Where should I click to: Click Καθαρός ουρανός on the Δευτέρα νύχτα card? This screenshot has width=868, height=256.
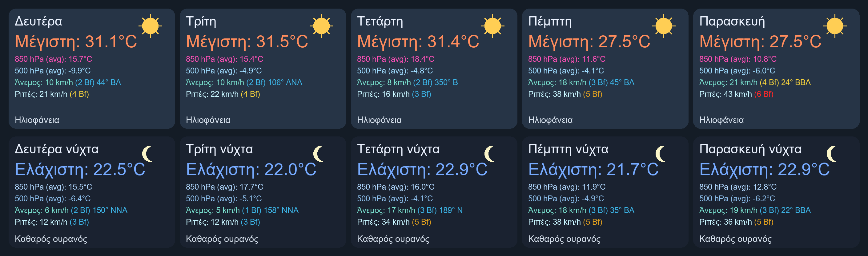click(51, 239)
